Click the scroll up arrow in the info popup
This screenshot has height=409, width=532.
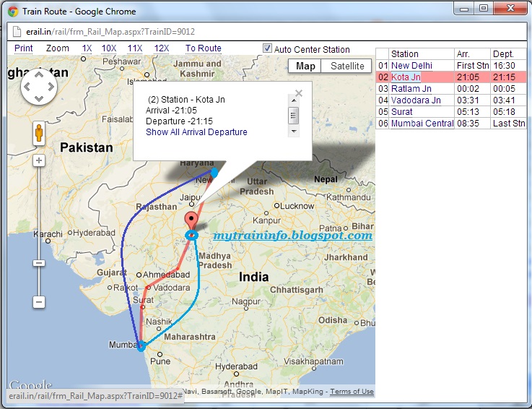294,100
